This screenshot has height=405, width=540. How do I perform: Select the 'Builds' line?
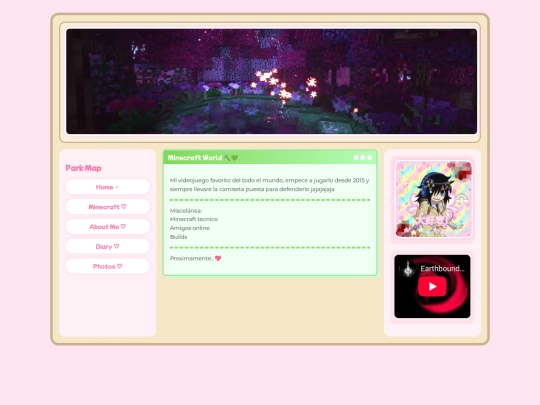click(178, 237)
